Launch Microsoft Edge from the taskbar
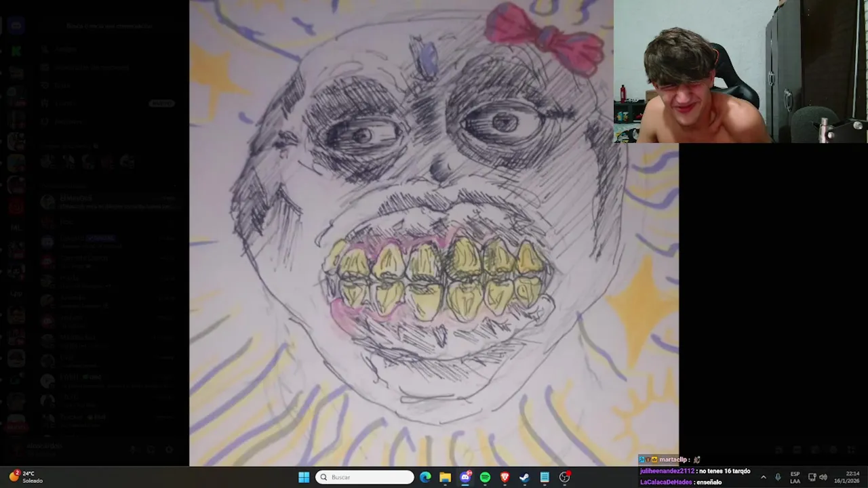This screenshot has height=488, width=868. [x=425, y=477]
